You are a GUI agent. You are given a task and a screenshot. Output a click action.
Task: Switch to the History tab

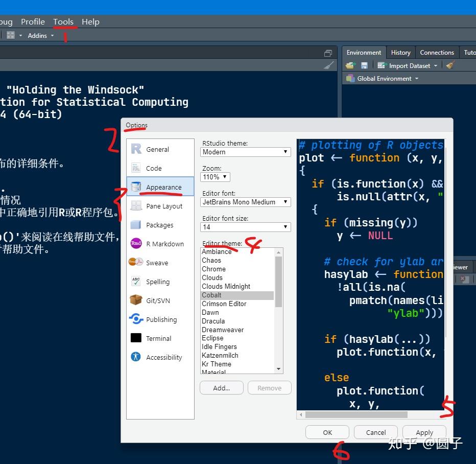coord(400,52)
